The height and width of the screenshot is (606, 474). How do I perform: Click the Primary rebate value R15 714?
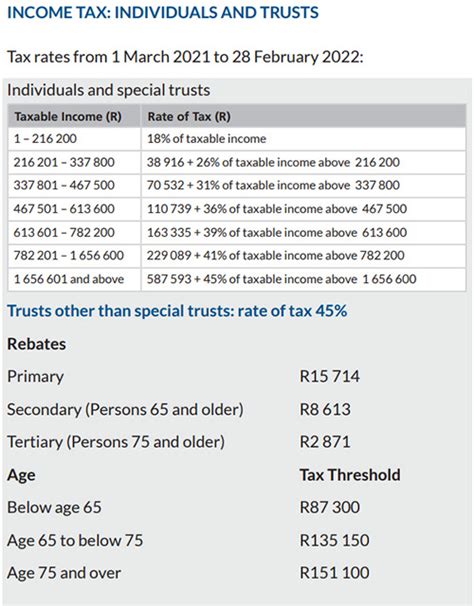pos(329,376)
